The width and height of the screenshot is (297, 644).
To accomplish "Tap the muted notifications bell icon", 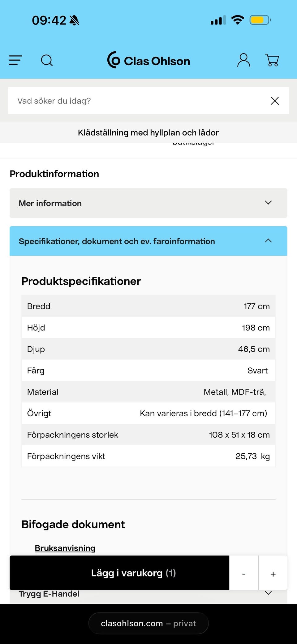I will point(74,20).
